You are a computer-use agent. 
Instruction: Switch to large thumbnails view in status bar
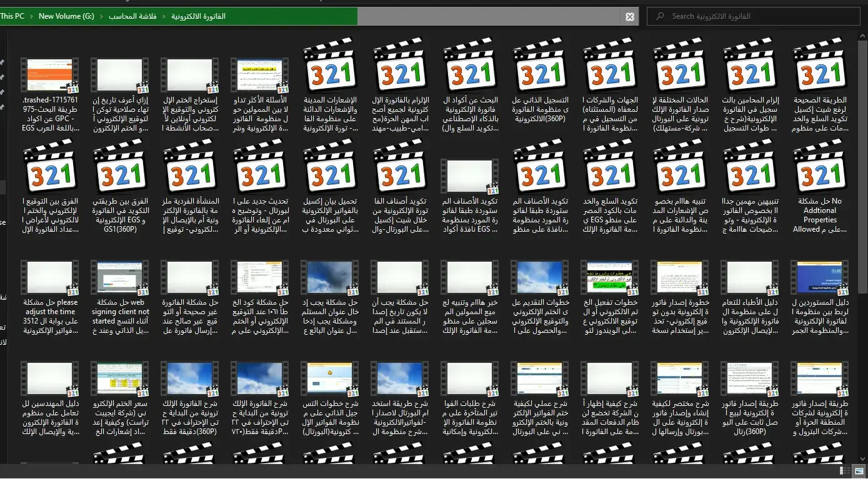pyautogui.click(x=859, y=470)
